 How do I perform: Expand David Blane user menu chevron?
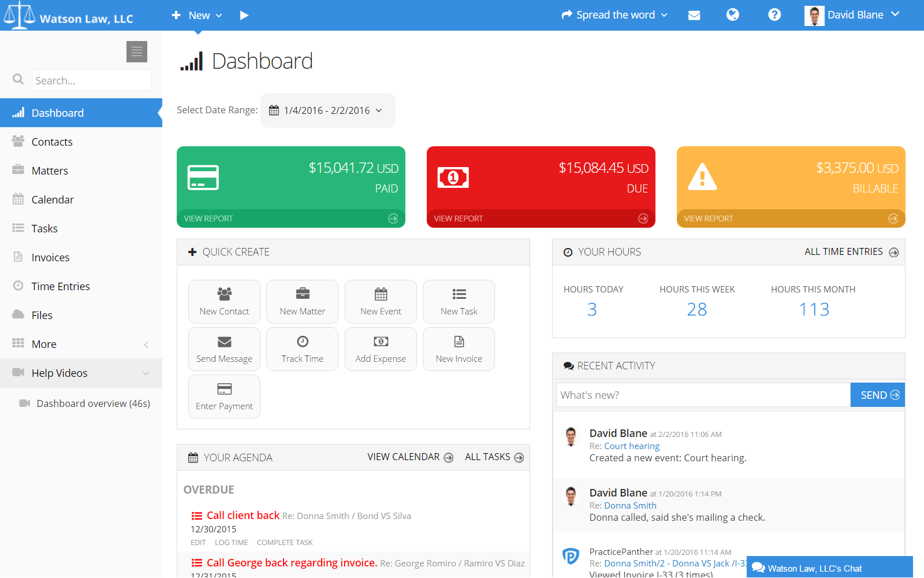coord(895,14)
